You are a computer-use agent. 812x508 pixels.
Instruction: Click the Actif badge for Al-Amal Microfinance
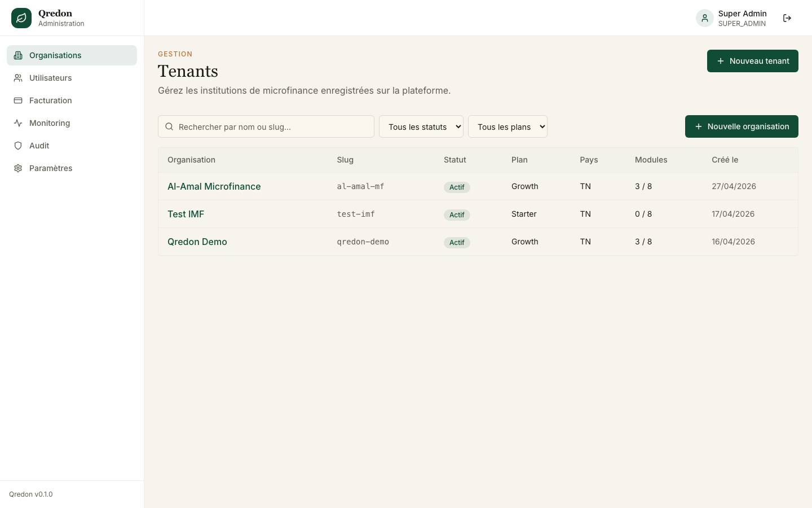[457, 187]
